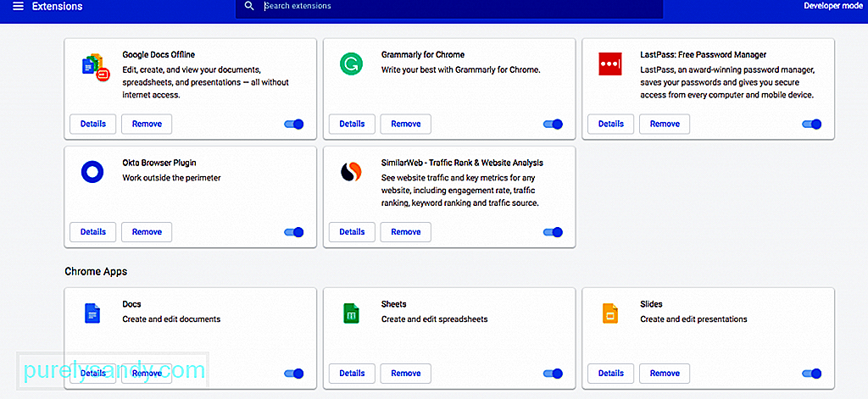The width and height of the screenshot is (868, 399).
Task: Toggle the Docs Chrome app
Action: pos(294,374)
